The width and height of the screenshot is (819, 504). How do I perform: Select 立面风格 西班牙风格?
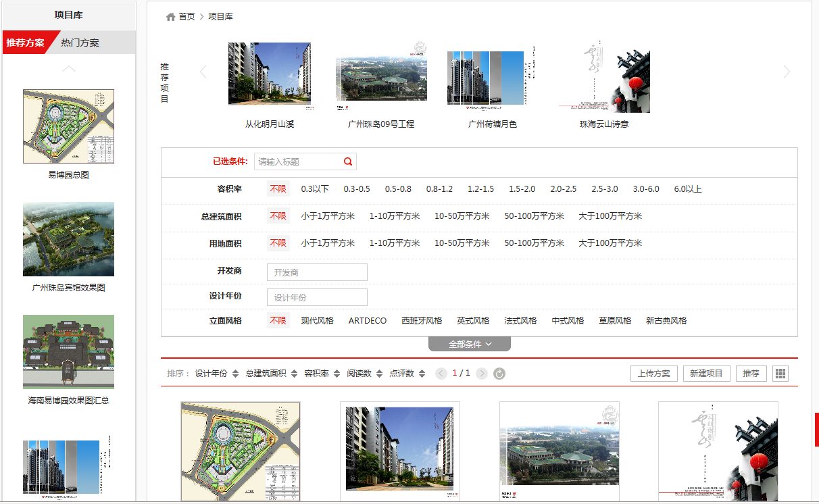coord(422,321)
